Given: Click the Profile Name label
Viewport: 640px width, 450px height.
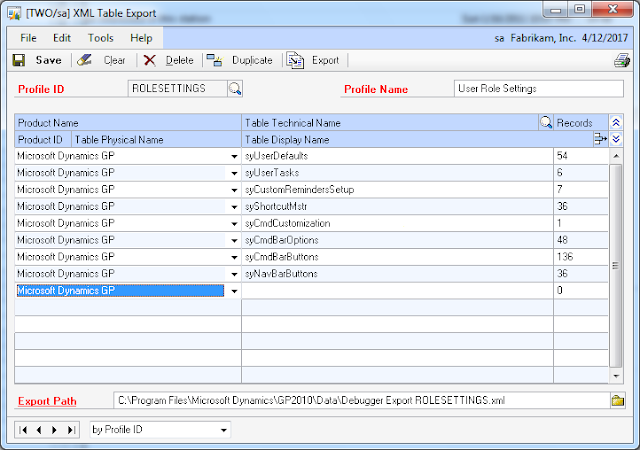Looking at the screenshot, I should [x=376, y=89].
